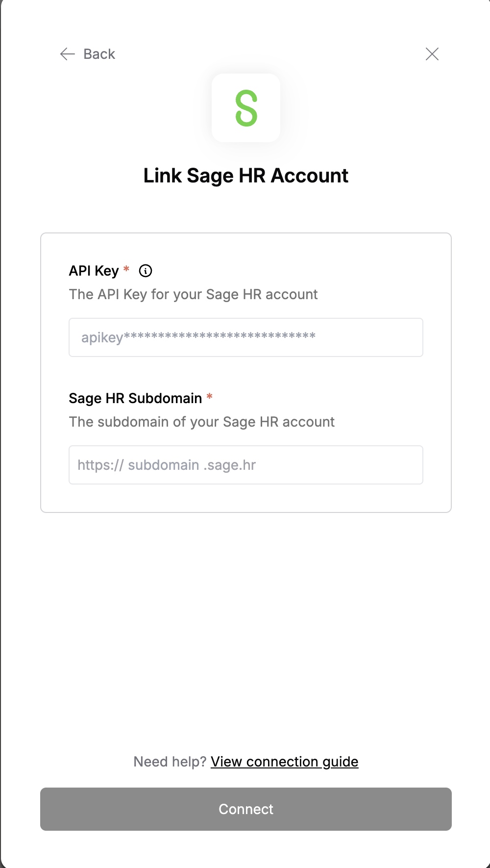Click the API Key field label

(x=94, y=271)
